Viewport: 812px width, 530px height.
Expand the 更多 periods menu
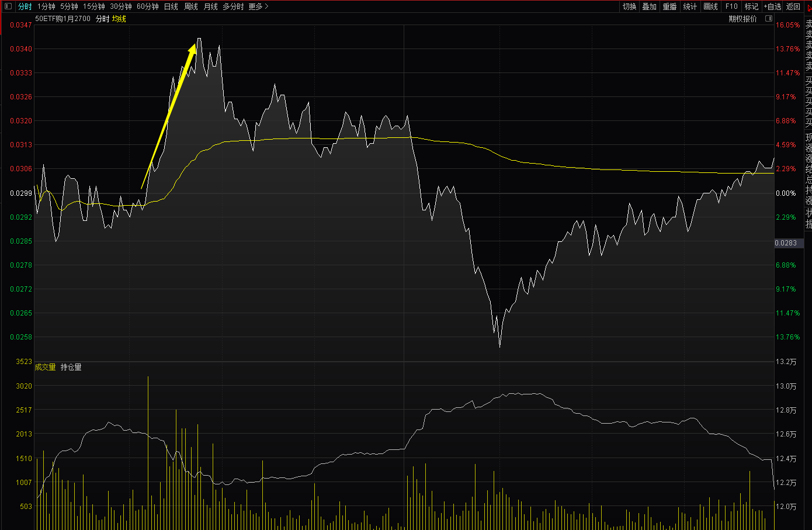[258, 6]
